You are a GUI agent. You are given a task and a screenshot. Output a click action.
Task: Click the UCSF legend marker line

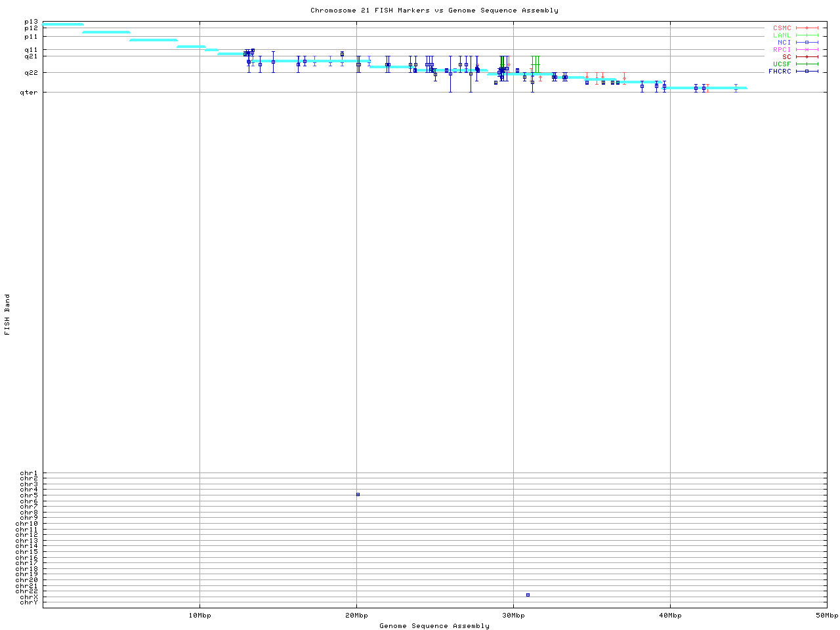807,64
